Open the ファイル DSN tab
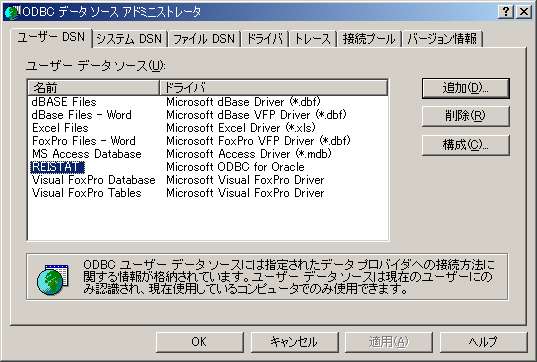Viewport: 537px width, 362px height. click(x=204, y=39)
